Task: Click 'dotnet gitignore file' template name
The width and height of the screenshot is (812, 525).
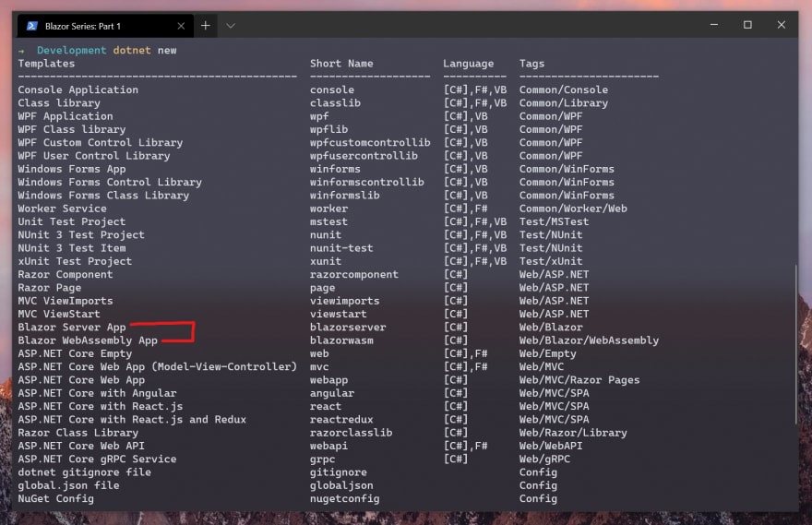Action: click(x=84, y=472)
